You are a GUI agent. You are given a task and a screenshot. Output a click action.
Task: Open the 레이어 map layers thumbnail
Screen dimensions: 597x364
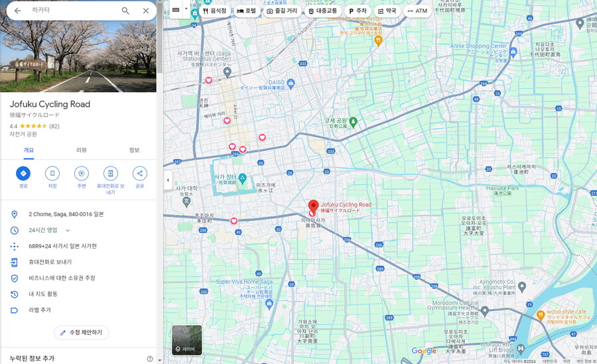click(x=187, y=339)
